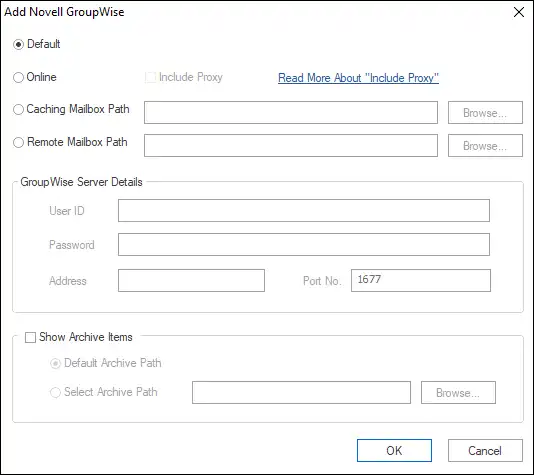Viewport: 534px width, 475px height.
Task: Focus the Caching Mailbox Path text field
Action: click(291, 112)
